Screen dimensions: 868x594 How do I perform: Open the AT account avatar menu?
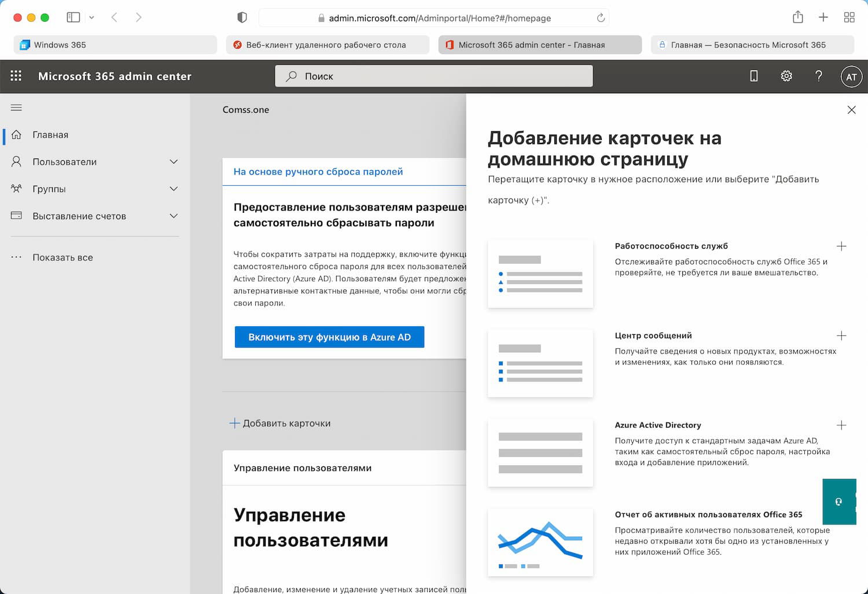coord(851,76)
